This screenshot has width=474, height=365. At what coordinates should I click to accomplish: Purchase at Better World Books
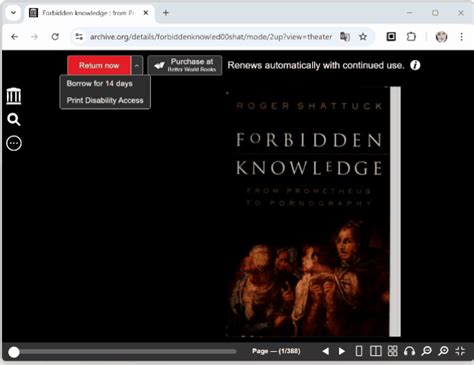click(185, 65)
